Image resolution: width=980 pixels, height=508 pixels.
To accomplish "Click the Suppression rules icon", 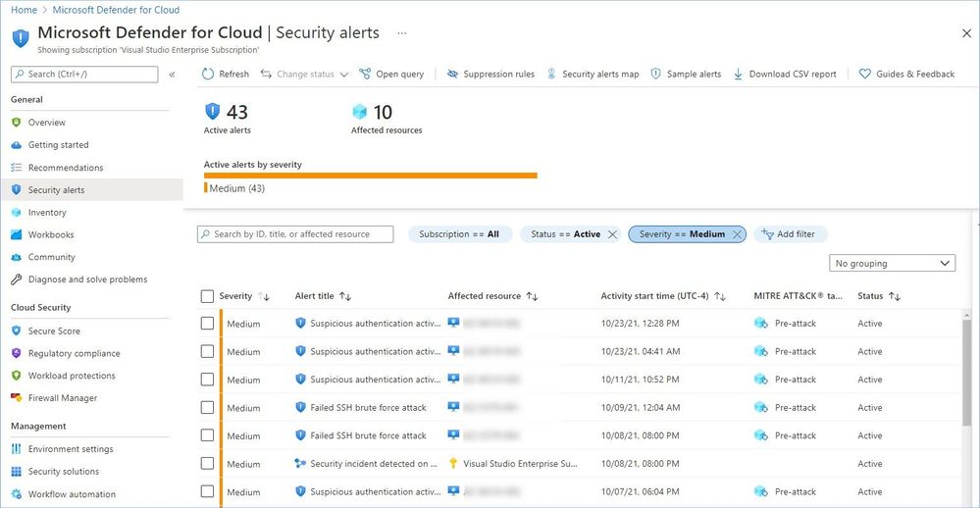I will 452,74.
